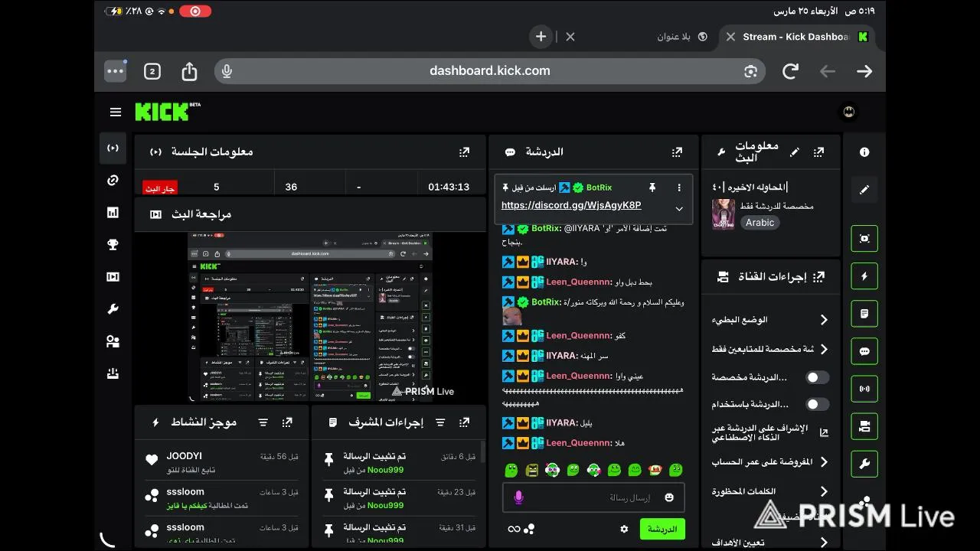Toggle the chat bubble widget in the right rail

click(x=864, y=351)
